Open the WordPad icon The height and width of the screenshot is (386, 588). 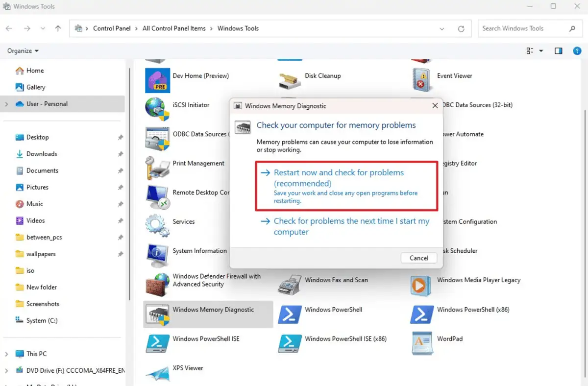click(x=421, y=343)
